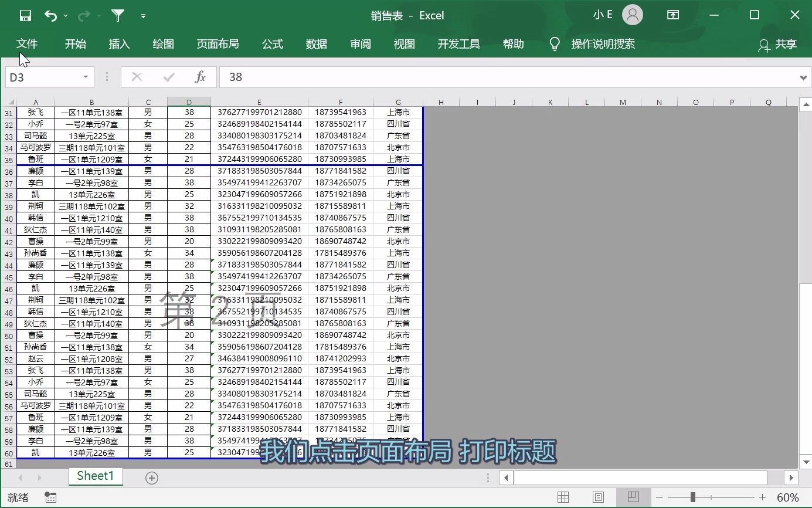Screen dimensions: 812x508
Task: Click the 操作说明搜索 search box
Action: tap(603, 44)
